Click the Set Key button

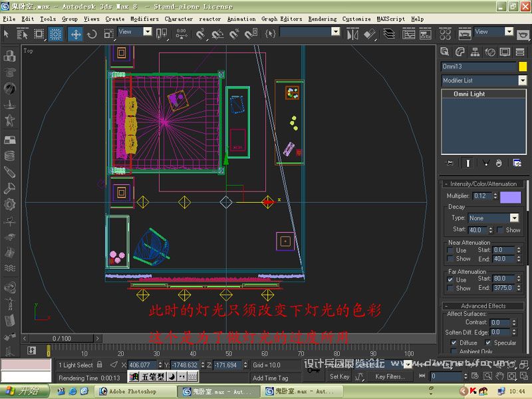coord(339,376)
